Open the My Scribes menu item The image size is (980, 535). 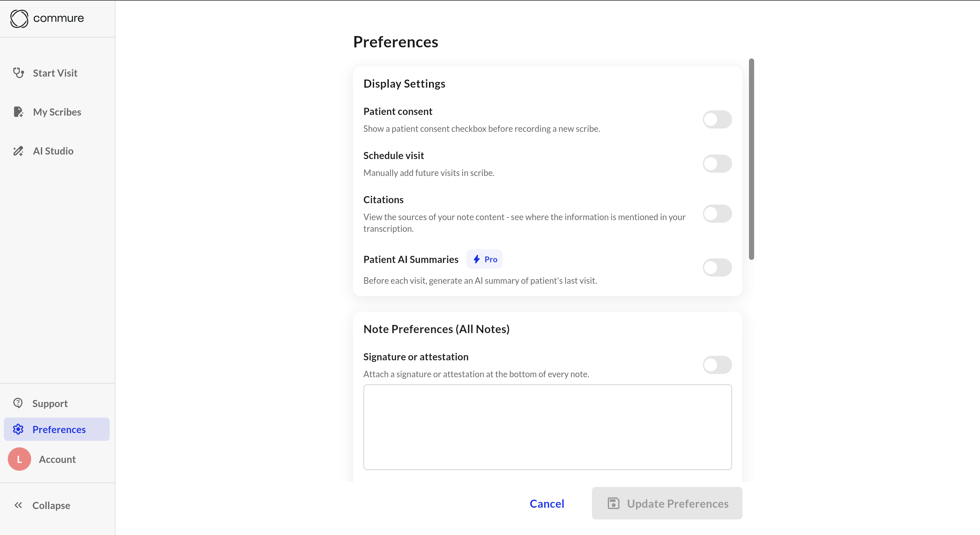coord(57,112)
